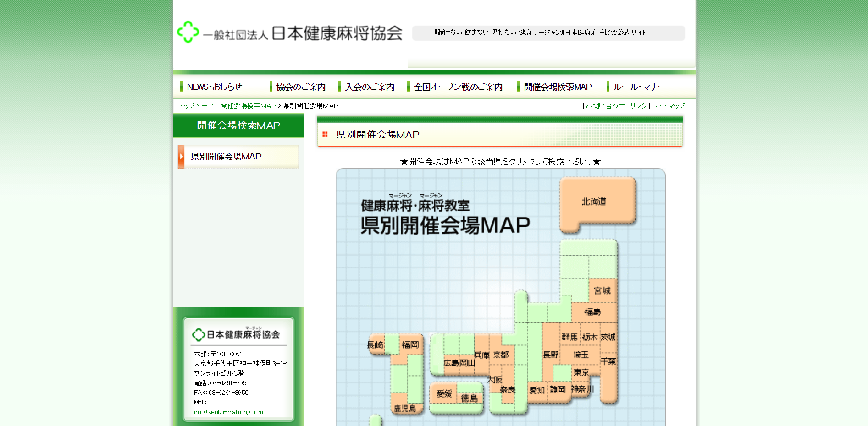Open the お問い合わせ link
Image resolution: width=868 pixels, height=426 pixels.
605,105
